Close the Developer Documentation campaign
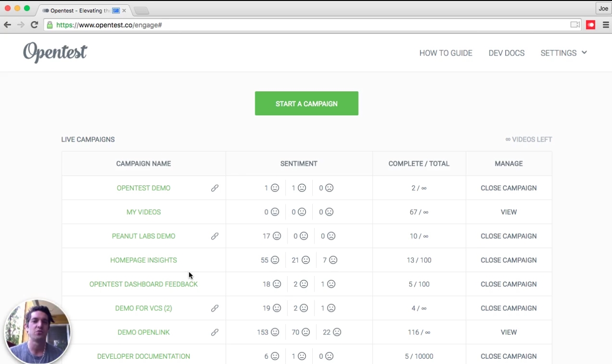This screenshot has width=612, height=364. tap(509, 356)
